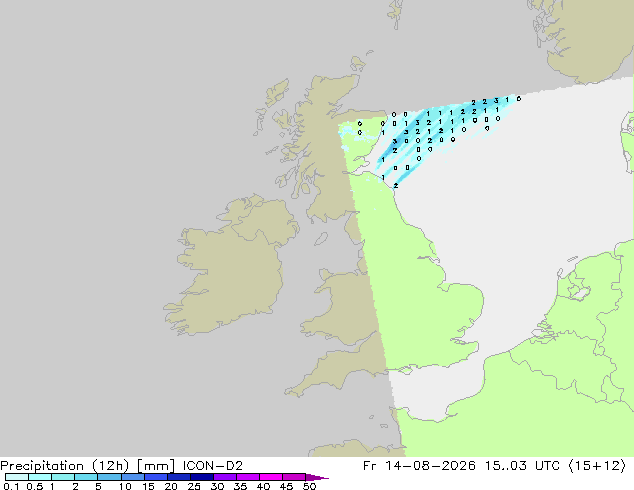Click the 30–35 mm purple legend swatch

coord(225,477)
